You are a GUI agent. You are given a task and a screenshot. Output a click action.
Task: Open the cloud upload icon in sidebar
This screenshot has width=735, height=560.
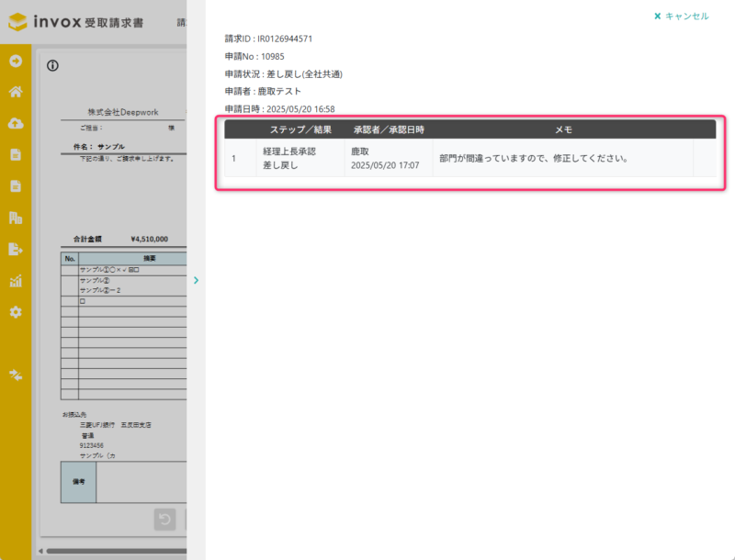click(16, 124)
